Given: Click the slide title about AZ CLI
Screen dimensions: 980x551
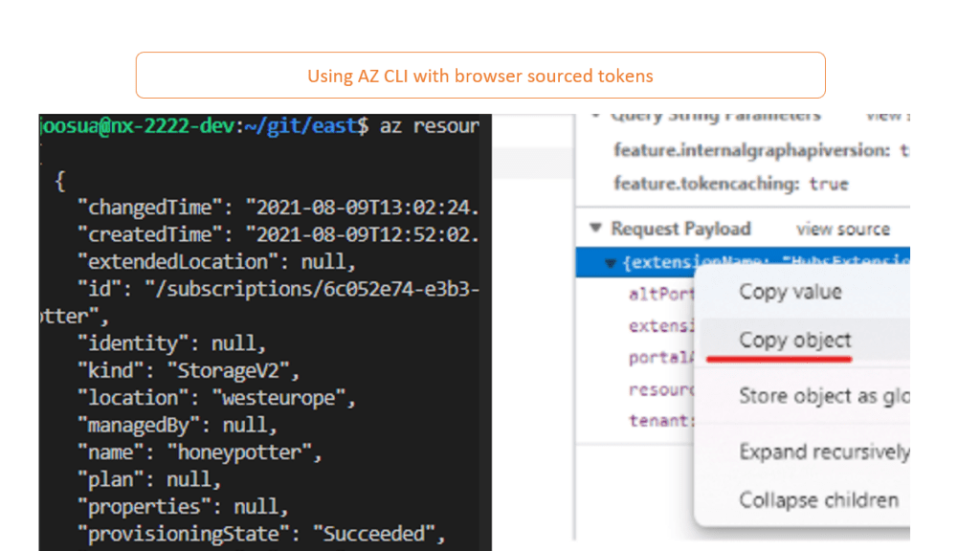Looking at the screenshot, I should (479, 76).
